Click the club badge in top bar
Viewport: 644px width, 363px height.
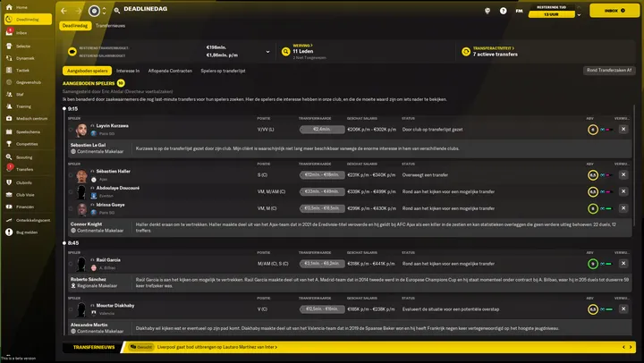[94, 11]
